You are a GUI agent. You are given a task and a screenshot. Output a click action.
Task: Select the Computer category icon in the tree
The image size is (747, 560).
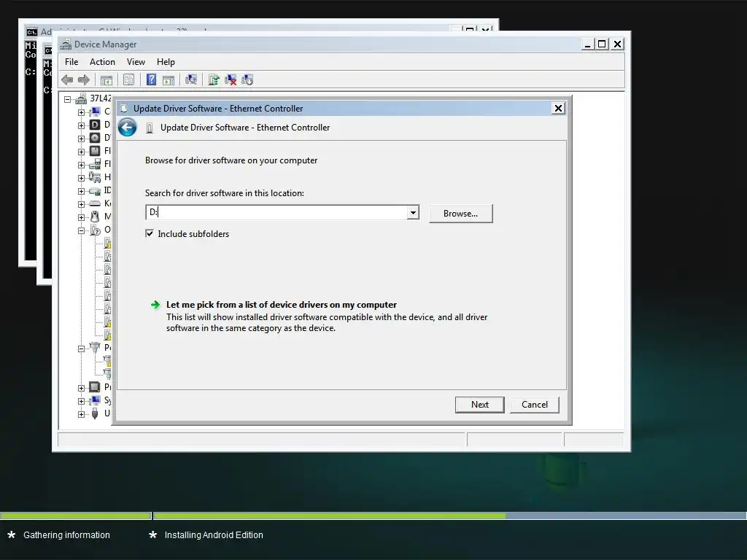point(95,112)
